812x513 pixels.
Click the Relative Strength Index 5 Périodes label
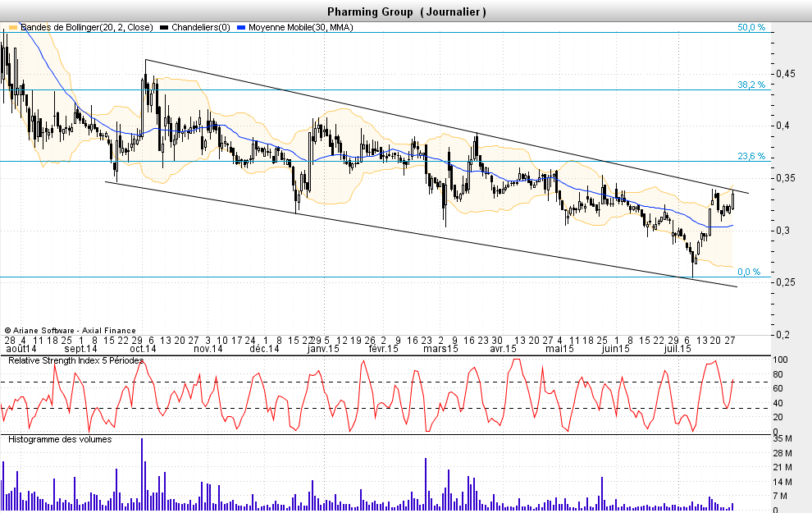[x=75, y=360]
